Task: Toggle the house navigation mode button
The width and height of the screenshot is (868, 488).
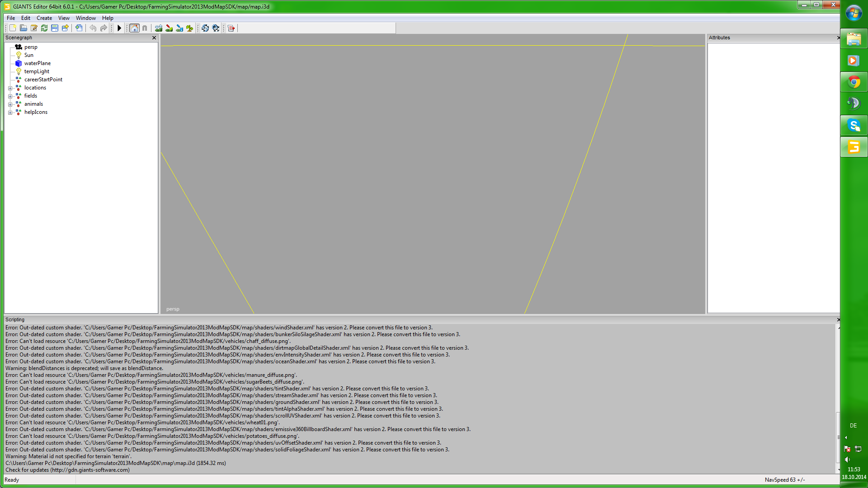Action: point(134,28)
